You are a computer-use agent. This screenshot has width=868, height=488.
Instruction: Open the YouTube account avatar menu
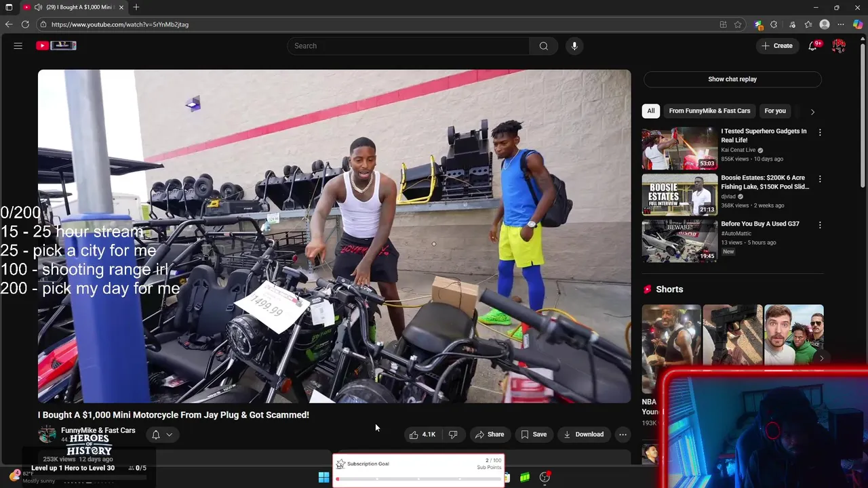click(839, 45)
